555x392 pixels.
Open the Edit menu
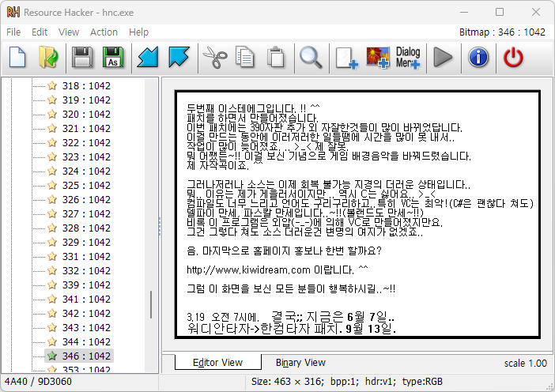[x=40, y=32]
